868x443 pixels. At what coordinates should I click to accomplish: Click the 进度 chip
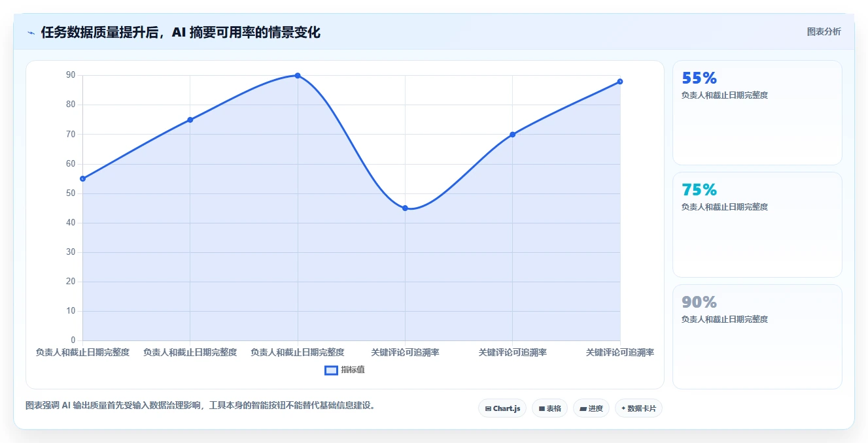point(591,408)
